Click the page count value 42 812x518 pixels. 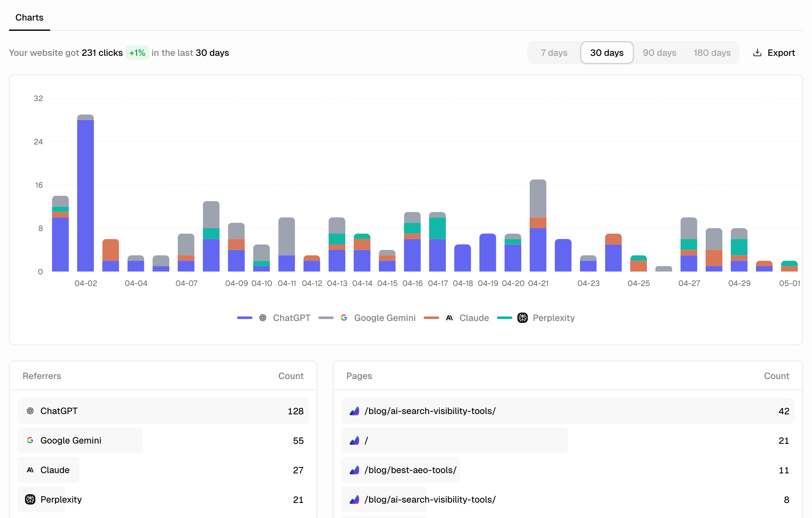[784, 411]
